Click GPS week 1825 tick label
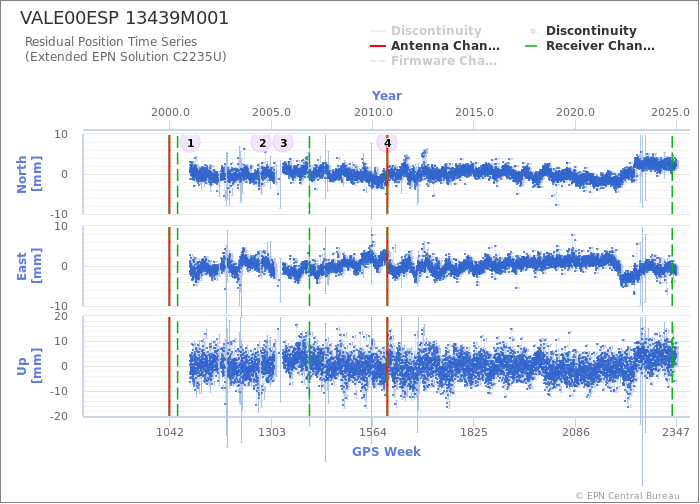700x504 pixels. [474, 432]
